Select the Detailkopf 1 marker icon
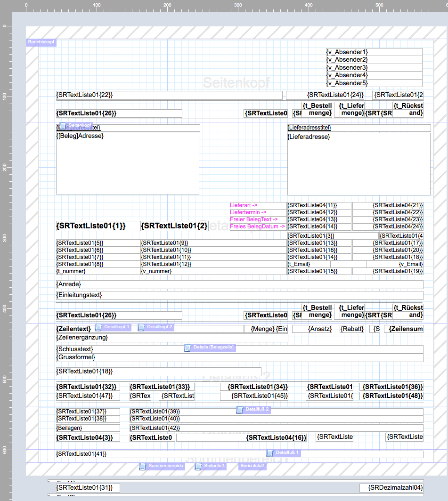The image size is (448, 501). (x=98, y=327)
